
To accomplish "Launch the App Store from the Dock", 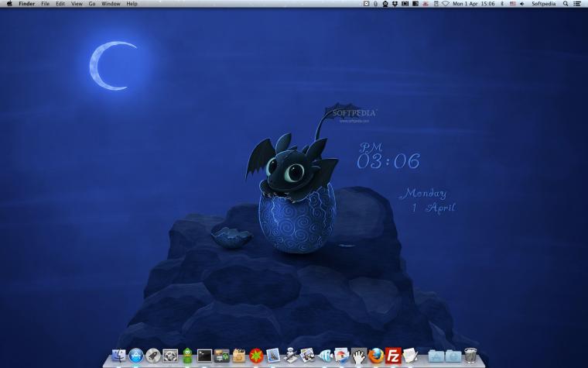I will click(136, 356).
